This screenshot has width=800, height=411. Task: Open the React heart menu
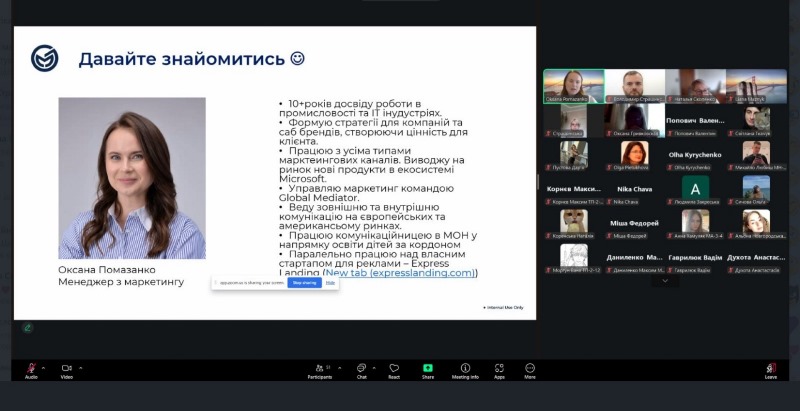394,371
